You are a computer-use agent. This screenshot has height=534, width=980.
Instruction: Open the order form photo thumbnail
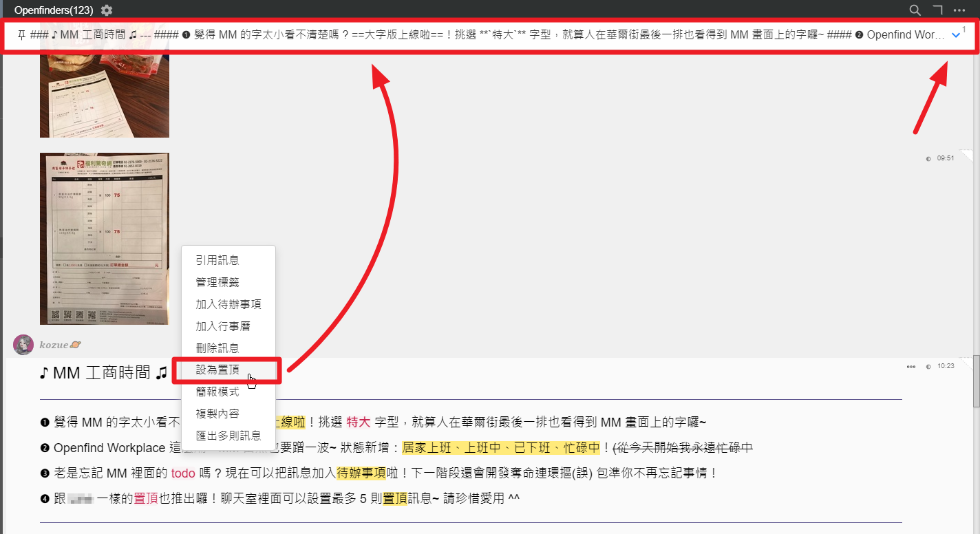coord(104,239)
